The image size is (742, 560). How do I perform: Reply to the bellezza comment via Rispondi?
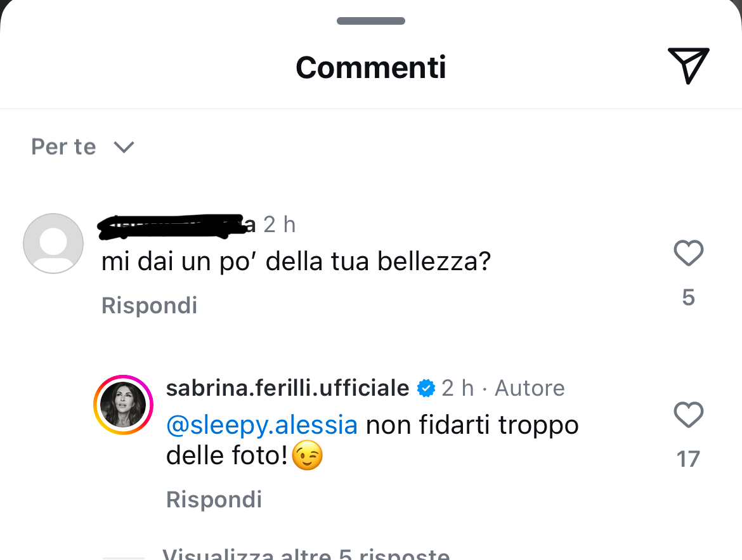click(x=149, y=306)
